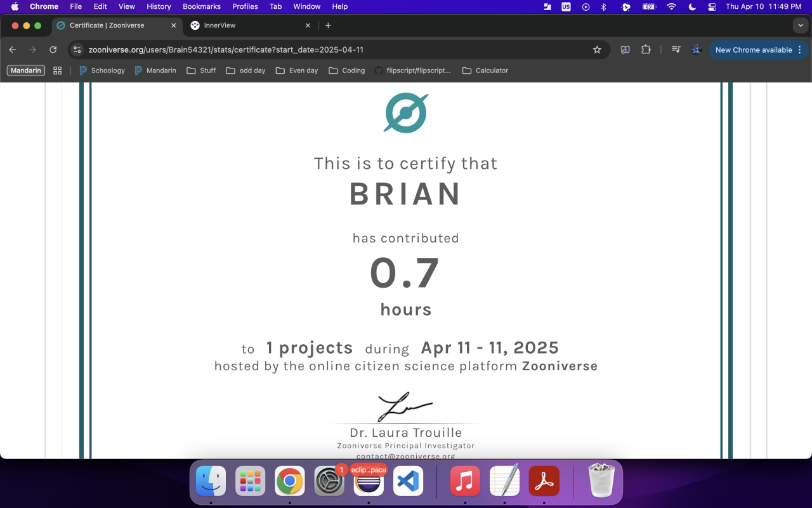Click the date and time in menu bar

(x=763, y=6)
